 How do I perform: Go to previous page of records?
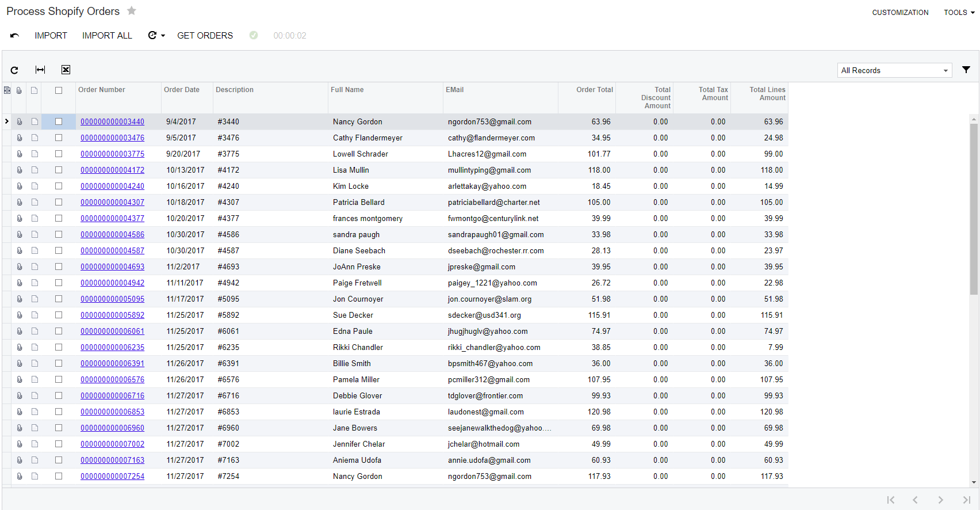pyautogui.click(x=915, y=500)
